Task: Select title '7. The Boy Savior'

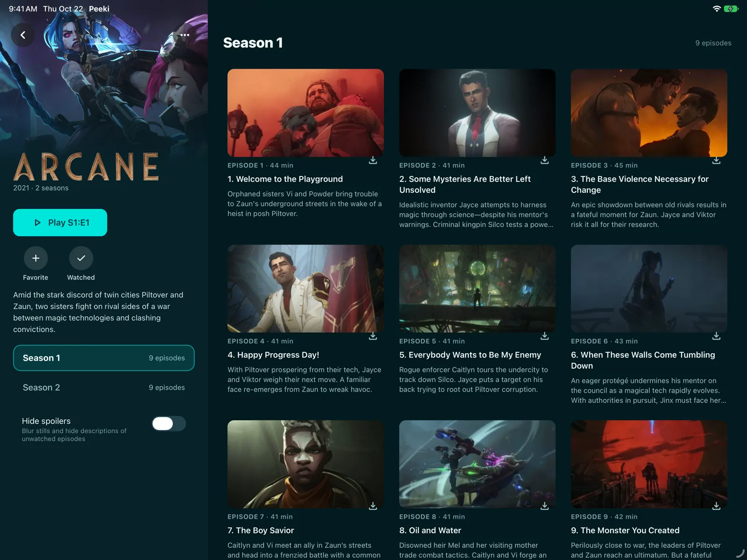Action: point(261,531)
